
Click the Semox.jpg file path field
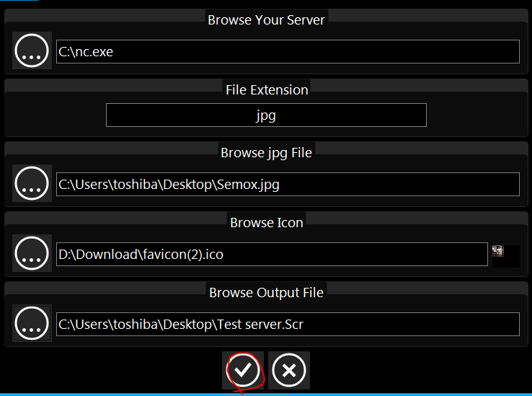pos(288,185)
